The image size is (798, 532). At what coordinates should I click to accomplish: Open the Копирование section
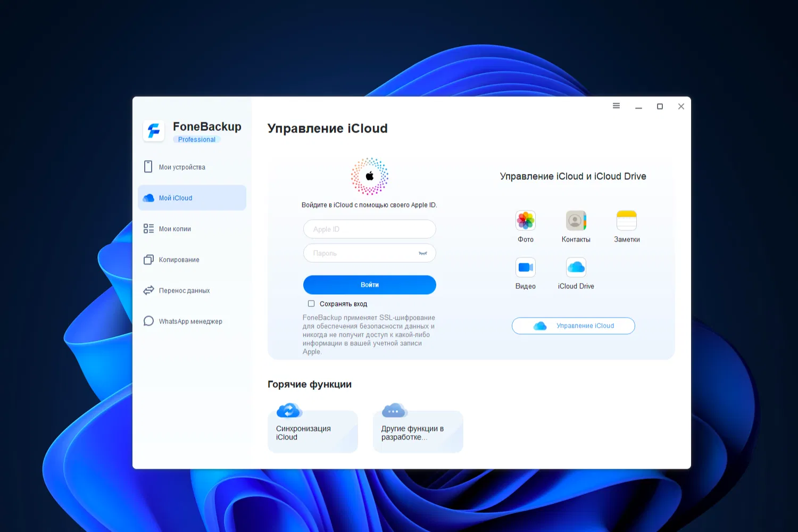[x=192, y=260]
